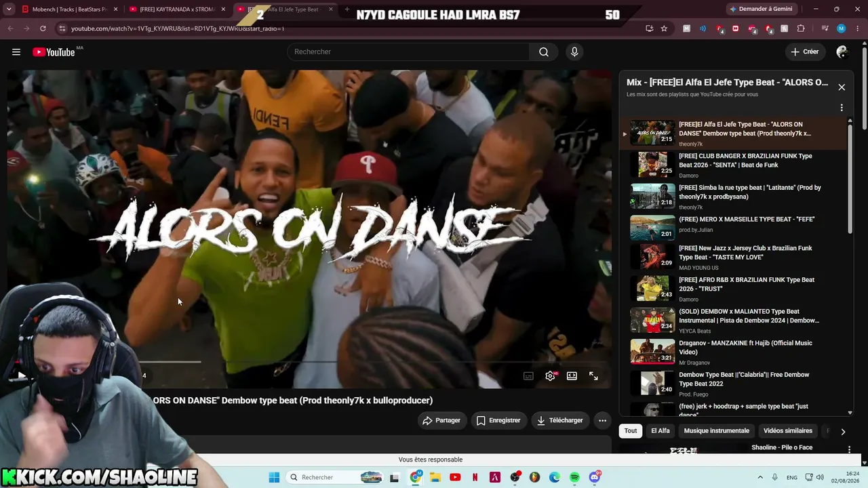The image size is (868, 488).
Task: View site information in address bar
Action: click(62, 28)
